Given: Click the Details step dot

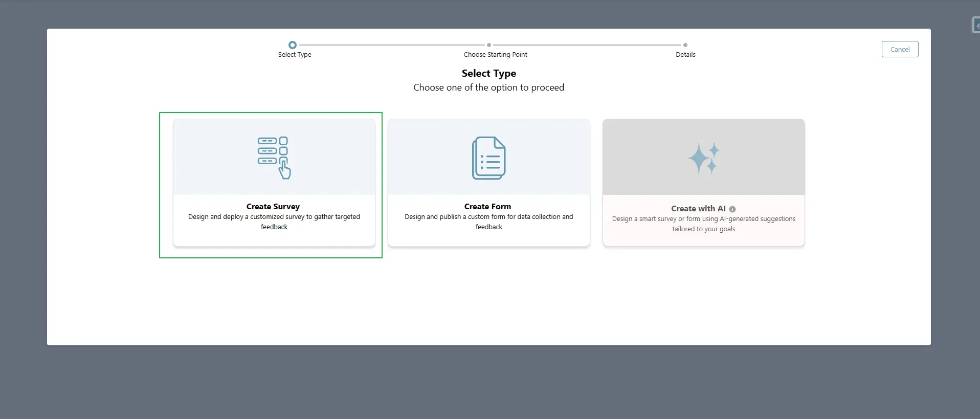Looking at the screenshot, I should pos(685,45).
